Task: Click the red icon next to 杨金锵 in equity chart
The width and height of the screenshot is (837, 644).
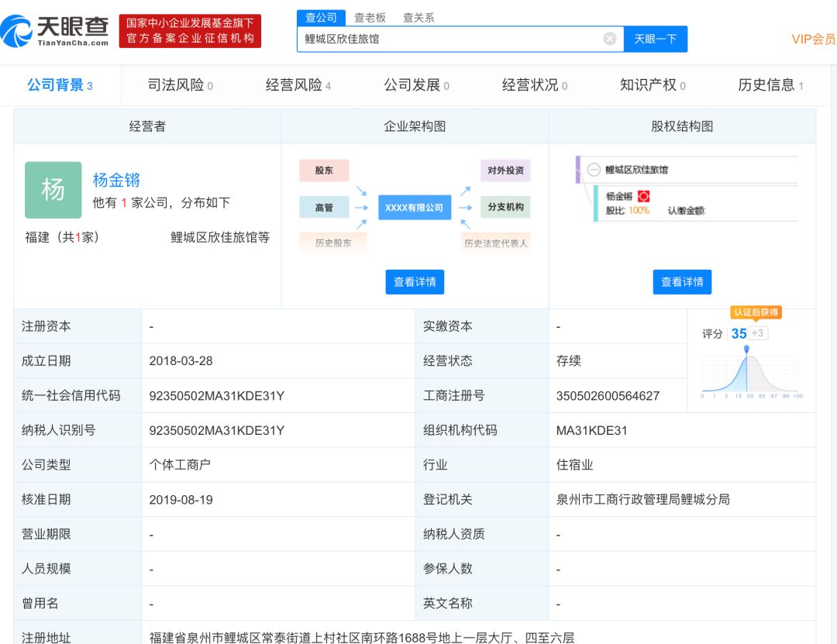Action: pyautogui.click(x=644, y=196)
